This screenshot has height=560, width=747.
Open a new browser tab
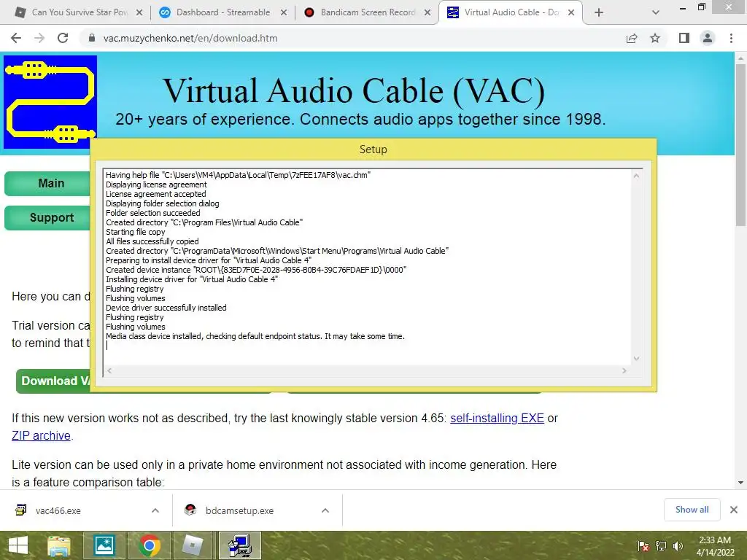(599, 13)
